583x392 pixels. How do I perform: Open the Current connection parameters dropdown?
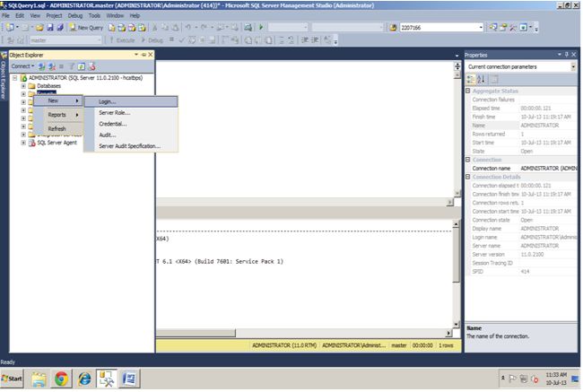tap(573, 67)
